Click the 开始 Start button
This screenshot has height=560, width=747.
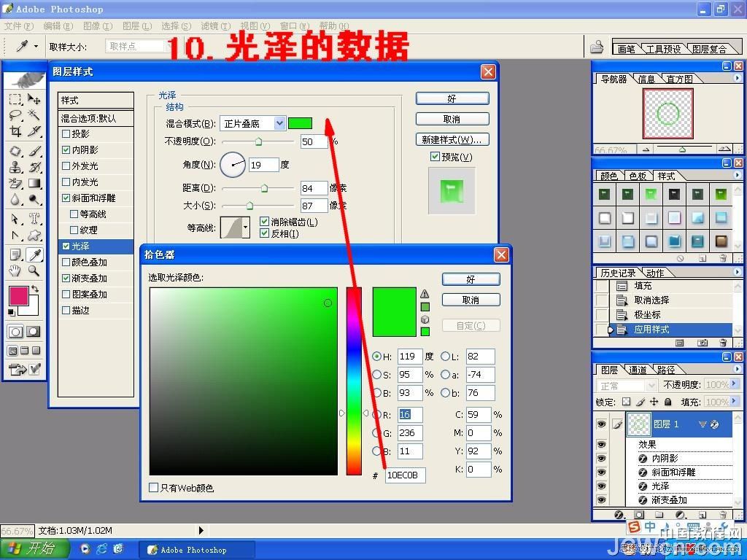[34, 548]
